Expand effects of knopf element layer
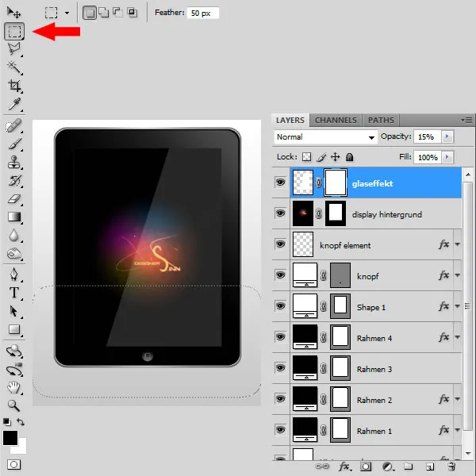The height and width of the screenshot is (476, 476). coord(457,244)
